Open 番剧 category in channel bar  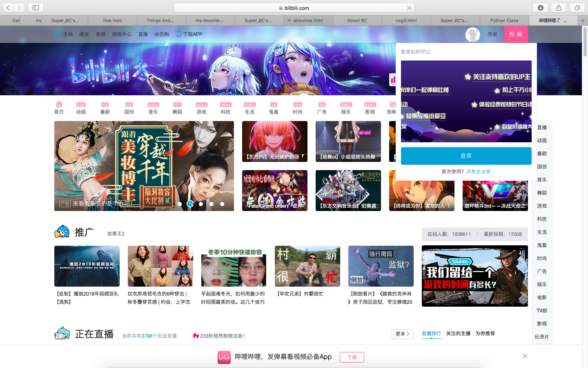(105, 108)
